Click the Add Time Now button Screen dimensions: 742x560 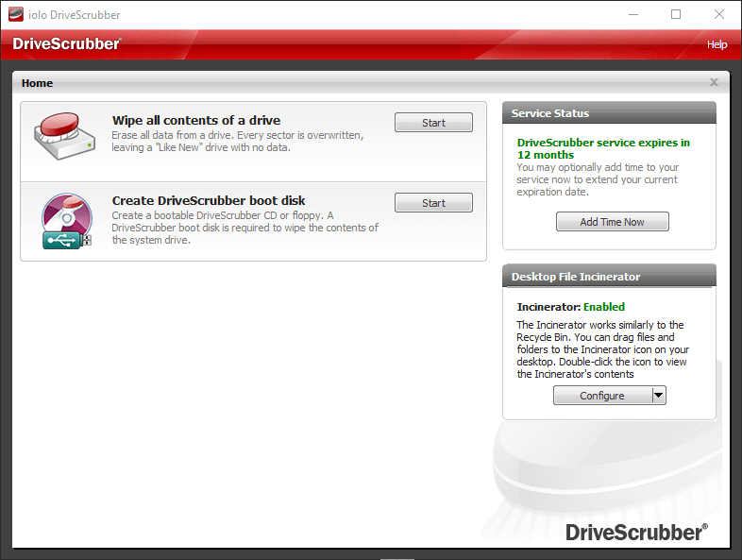click(x=612, y=222)
